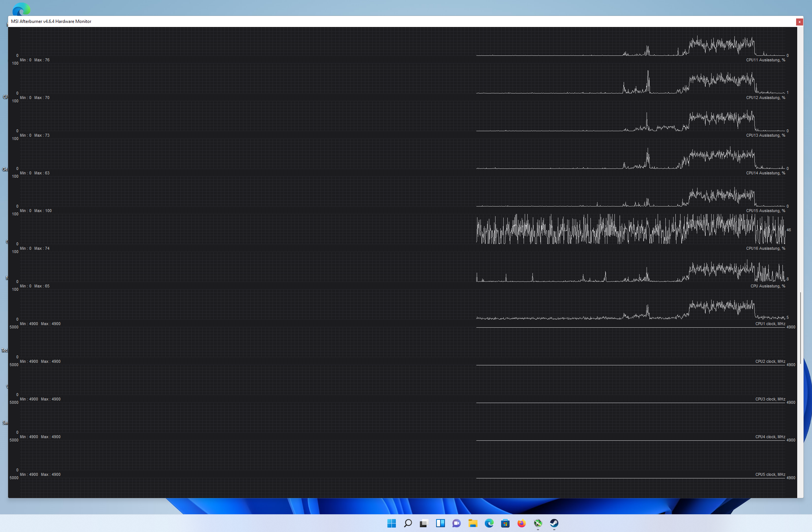Open File Explorer from the taskbar

[x=473, y=523]
